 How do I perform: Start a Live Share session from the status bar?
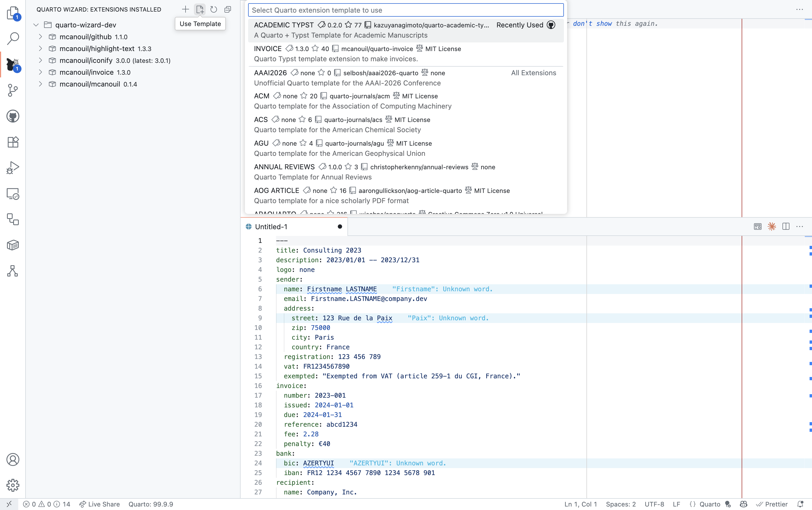(99, 504)
